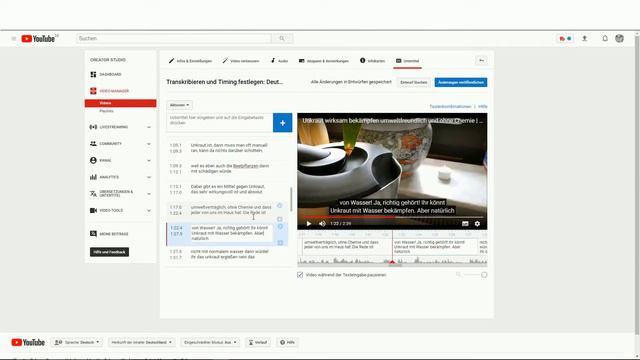The image size is (640, 360).
Task: Click the Dashboard sidebar icon
Action: (93, 74)
